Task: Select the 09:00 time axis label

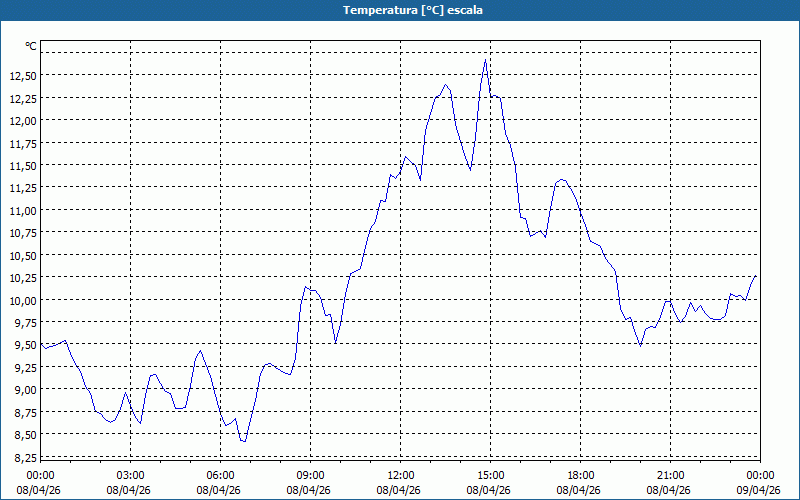Action: point(310,475)
